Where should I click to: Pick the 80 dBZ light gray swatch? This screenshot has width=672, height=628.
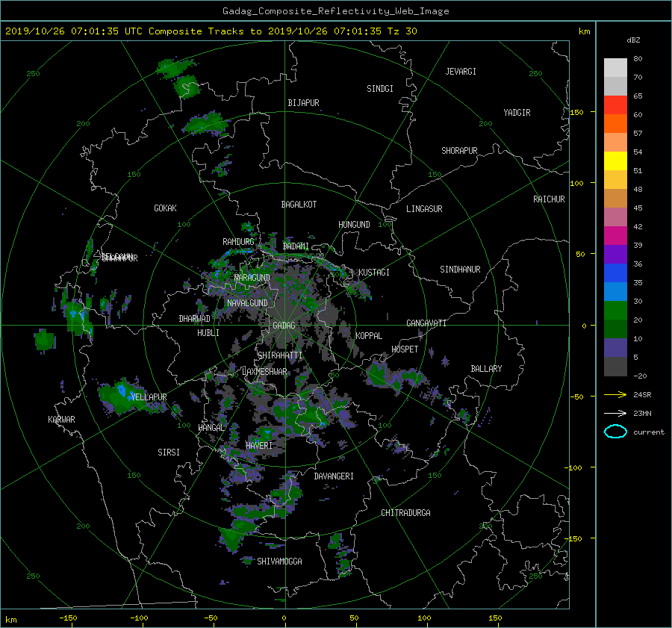615,67
